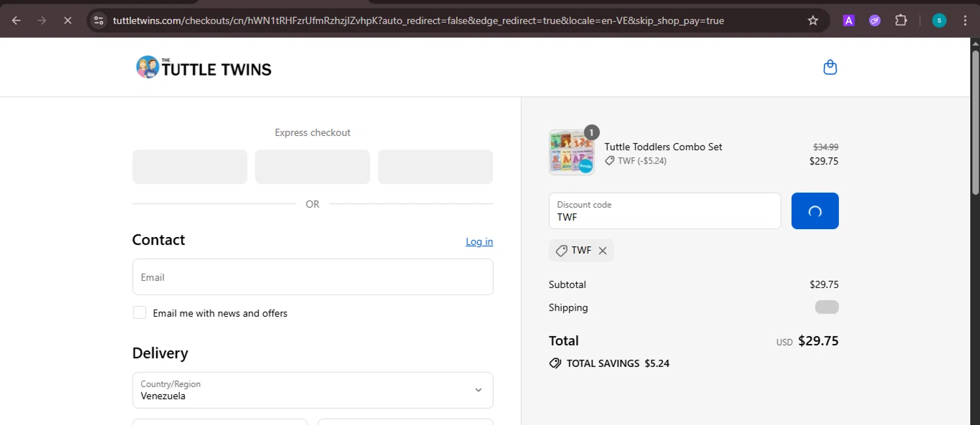Open the Chrome profile avatar
Viewport: 980px width, 425px height.
[939, 20]
